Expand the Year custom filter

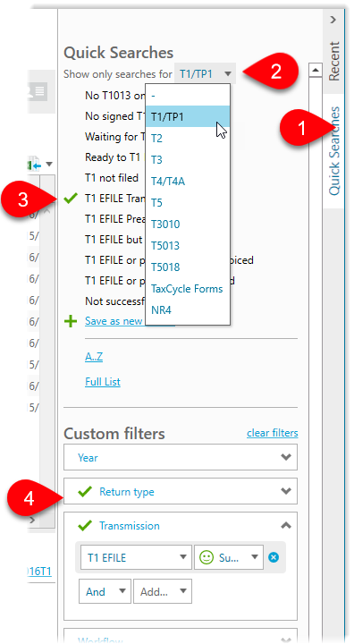pyautogui.click(x=181, y=457)
